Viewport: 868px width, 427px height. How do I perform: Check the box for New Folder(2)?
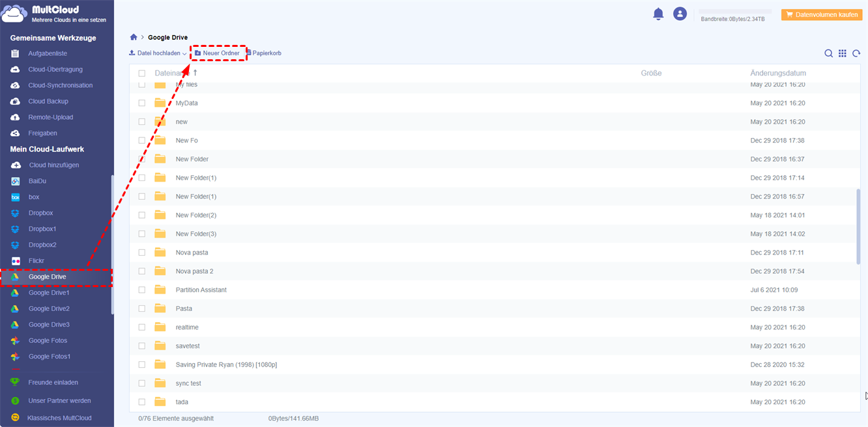click(x=142, y=215)
